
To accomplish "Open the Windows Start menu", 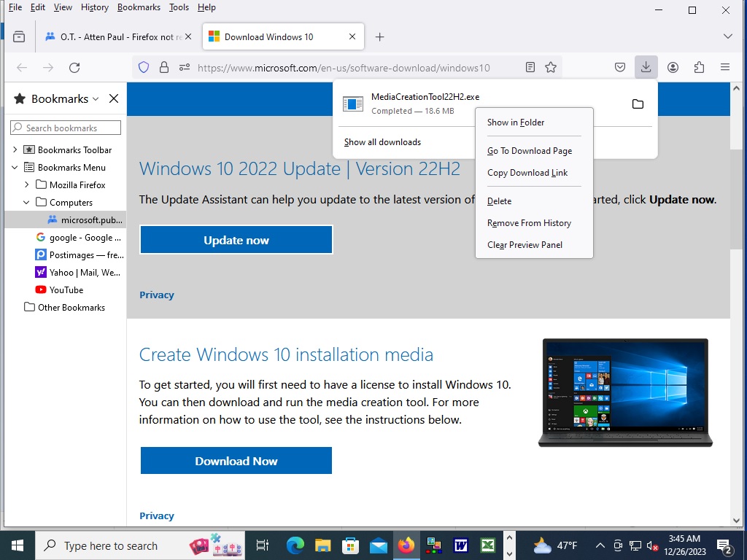I will pyautogui.click(x=18, y=545).
